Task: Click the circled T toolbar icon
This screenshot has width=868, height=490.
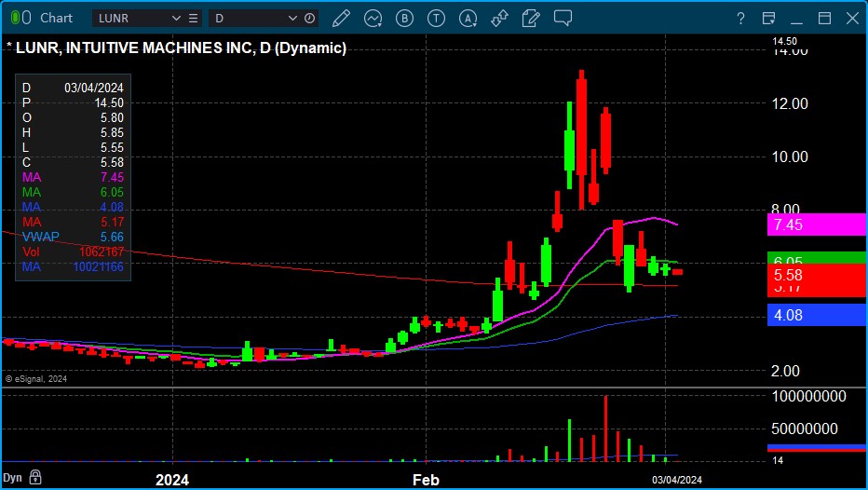Action: pos(436,19)
